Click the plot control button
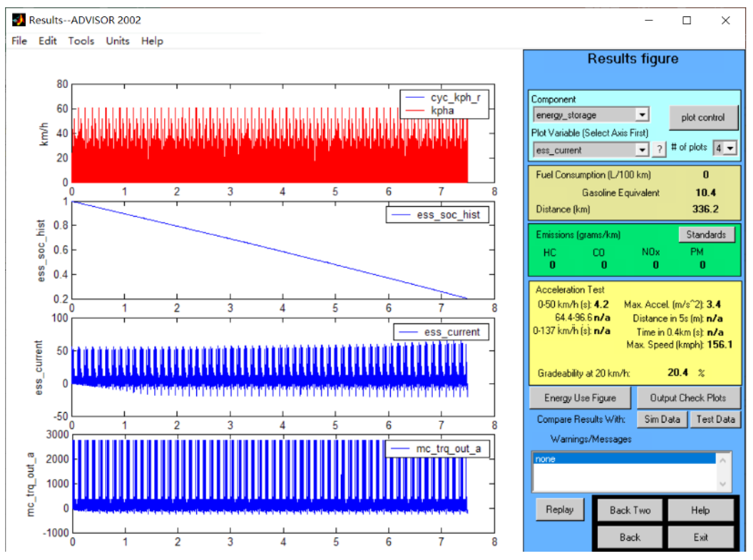Screen dimensions: 753x560 (703, 118)
